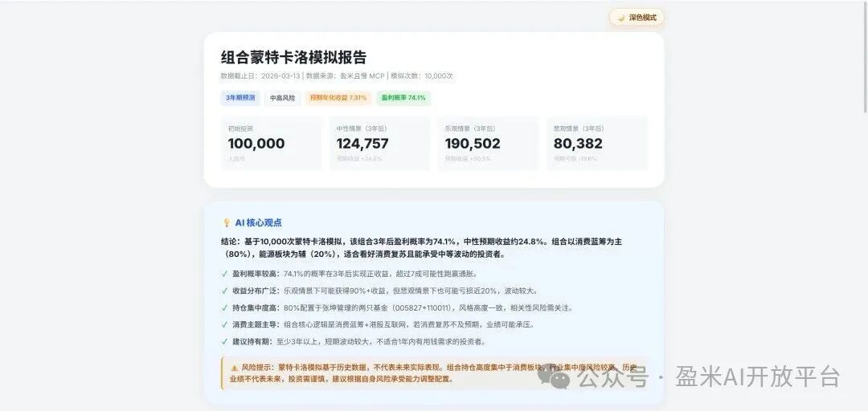Click the 中性情景 124,757 card
The height and width of the screenshot is (411, 868).
(379, 143)
